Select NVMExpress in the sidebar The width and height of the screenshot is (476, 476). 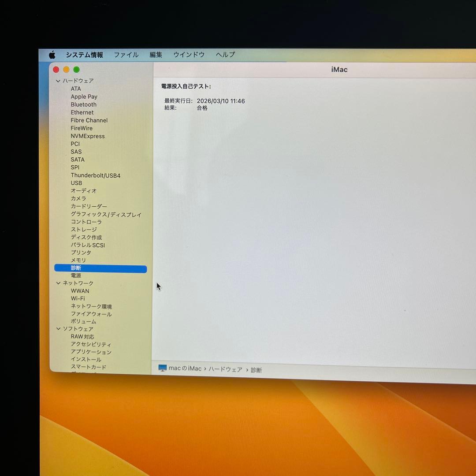pyautogui.click(x=88, y=136)
